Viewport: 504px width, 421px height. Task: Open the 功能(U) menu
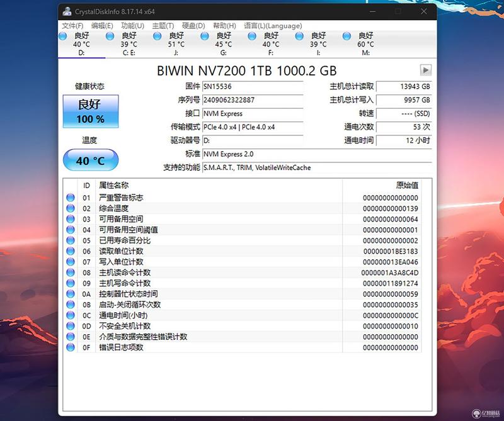132,26
